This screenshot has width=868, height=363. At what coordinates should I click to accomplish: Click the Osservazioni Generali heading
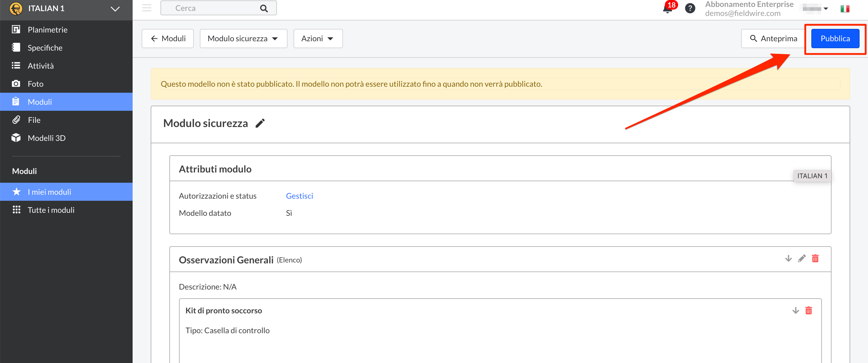226,260
